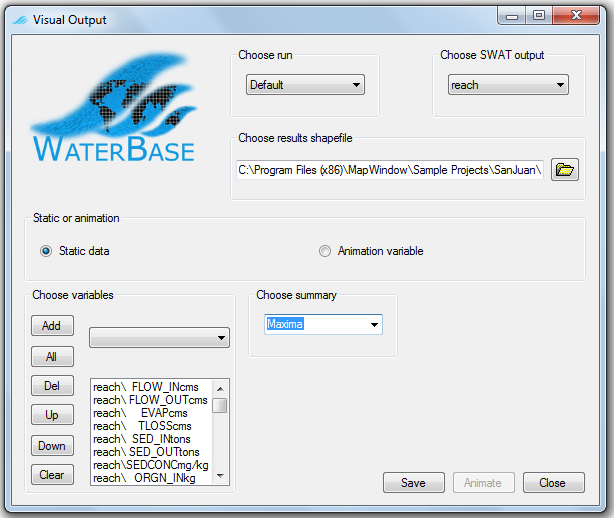Open the results shapefile folder browse icon
The height and width of the screenshot is (518, 614).
[x=565, y=170]
